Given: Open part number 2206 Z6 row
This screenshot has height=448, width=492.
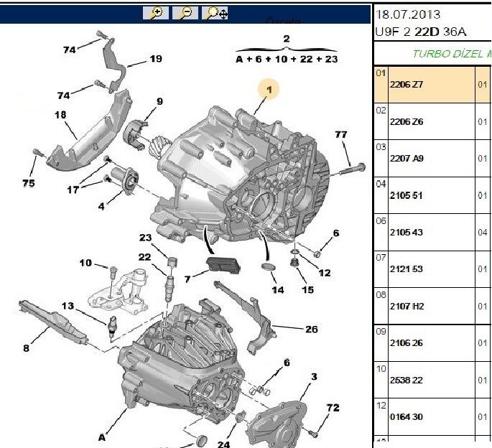Looking at the screenshot, I should point(407,122).
